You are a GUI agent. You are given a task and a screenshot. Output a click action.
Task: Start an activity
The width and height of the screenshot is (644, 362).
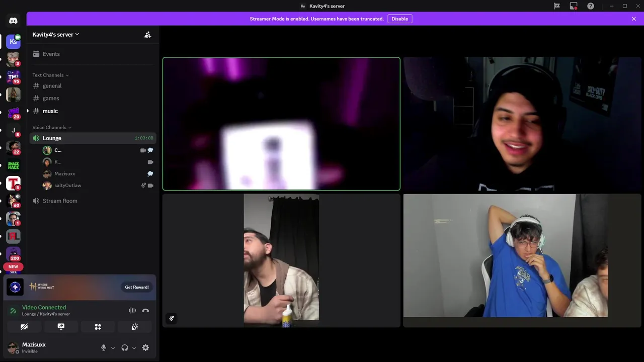[x=98, y=327]
